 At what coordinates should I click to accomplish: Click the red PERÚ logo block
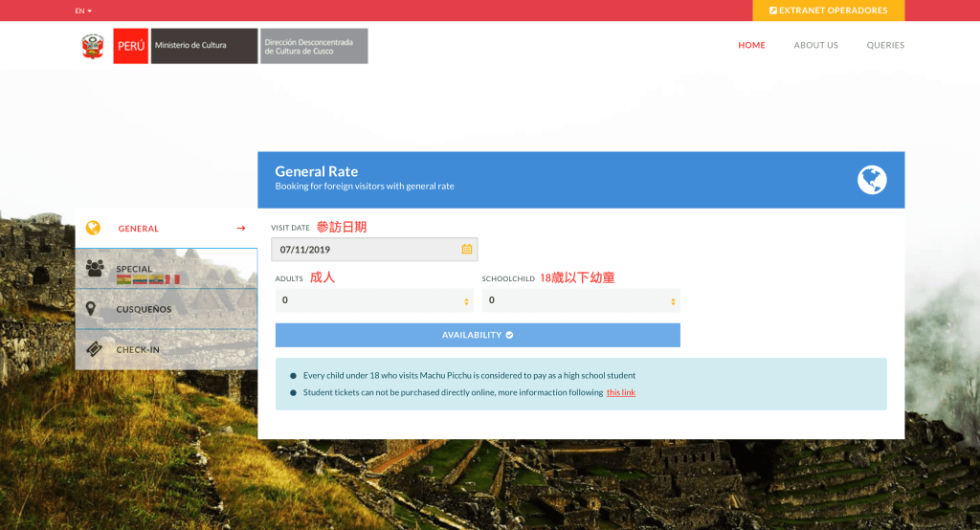(x=130, y=46)
